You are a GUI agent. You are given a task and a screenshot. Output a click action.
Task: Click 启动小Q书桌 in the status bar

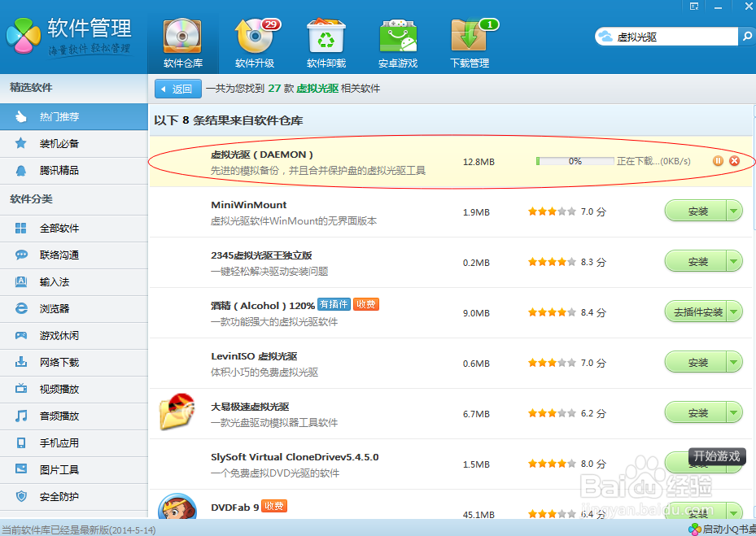coord(722,529)
